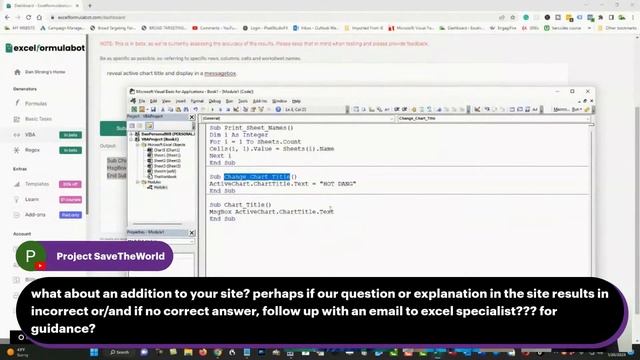
Task: Open the File menu in VBA editor
Action: click(x=142, y=101)
